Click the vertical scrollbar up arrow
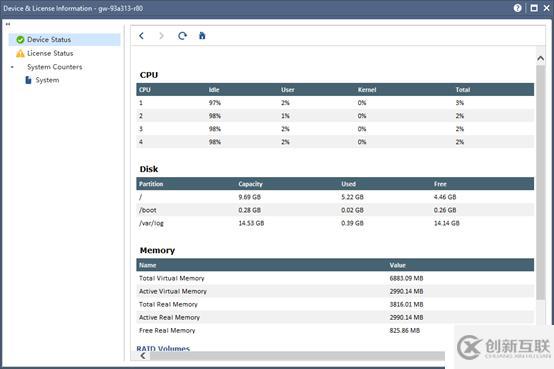The width and height of the screenshot is (554, 369). [x=541, y=58]
